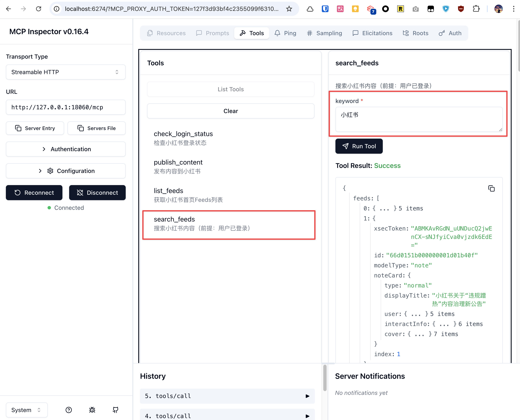Switch to the Sampling tab
520x420 pixels.
point(324,33)
